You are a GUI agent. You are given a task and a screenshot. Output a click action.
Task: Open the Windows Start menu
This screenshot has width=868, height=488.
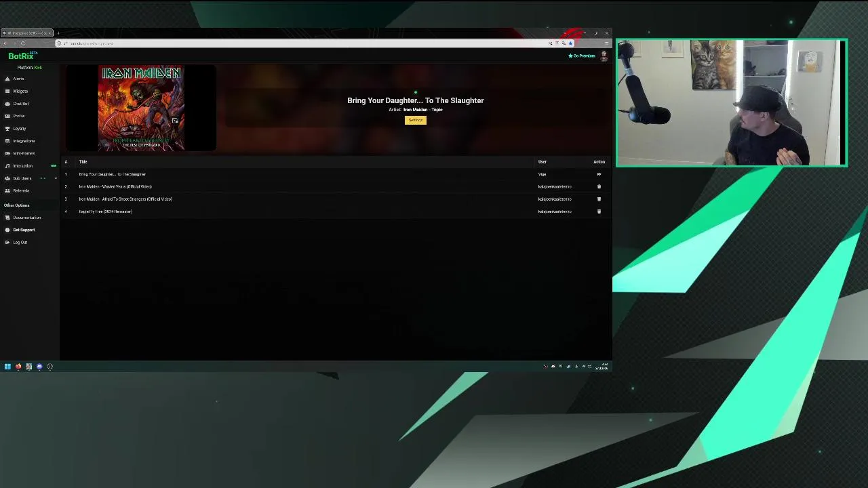tap(7, 367)
